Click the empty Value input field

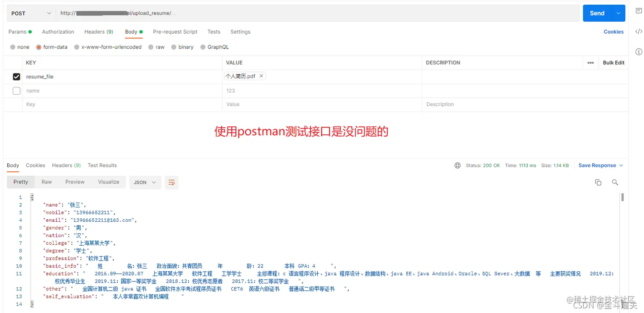coord(322,104)
